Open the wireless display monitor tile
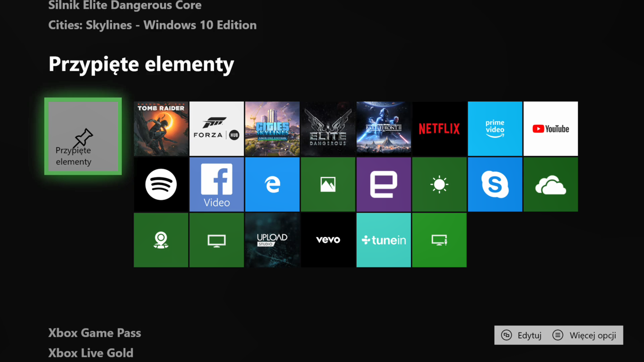 click(x=439, y=240)
